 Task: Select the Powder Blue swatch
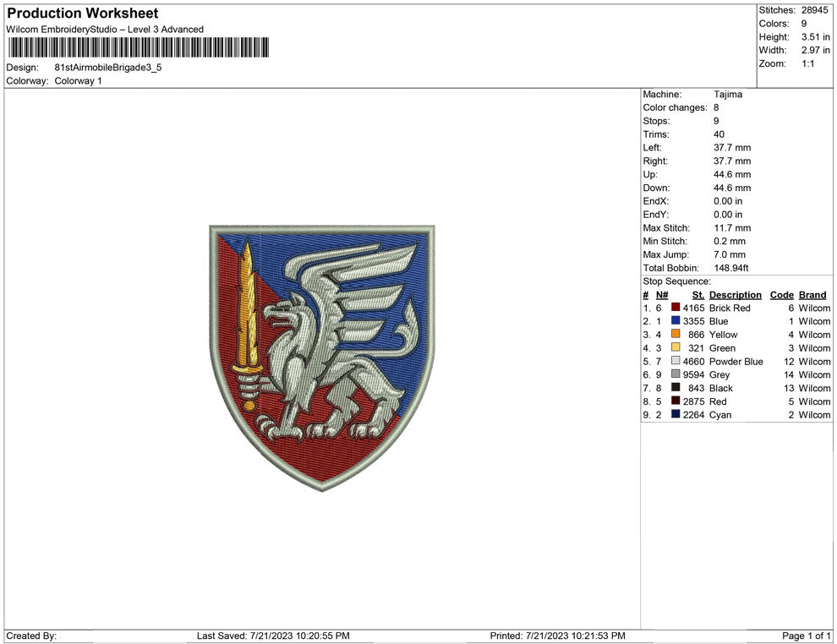point(676,361)
